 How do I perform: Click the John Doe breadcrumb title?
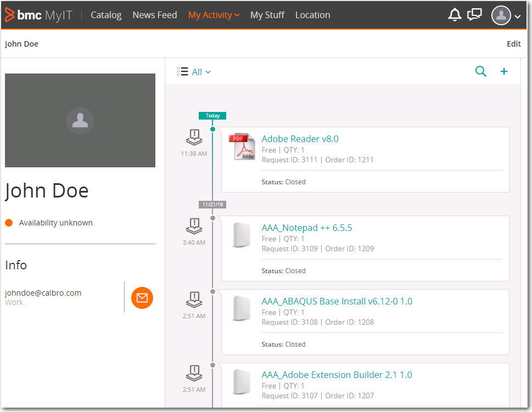tap(21, 44)
